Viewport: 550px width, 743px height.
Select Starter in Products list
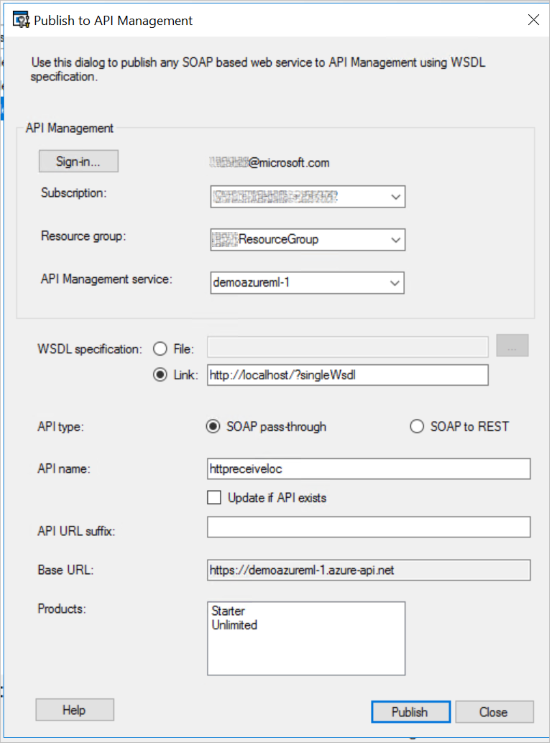228,611
